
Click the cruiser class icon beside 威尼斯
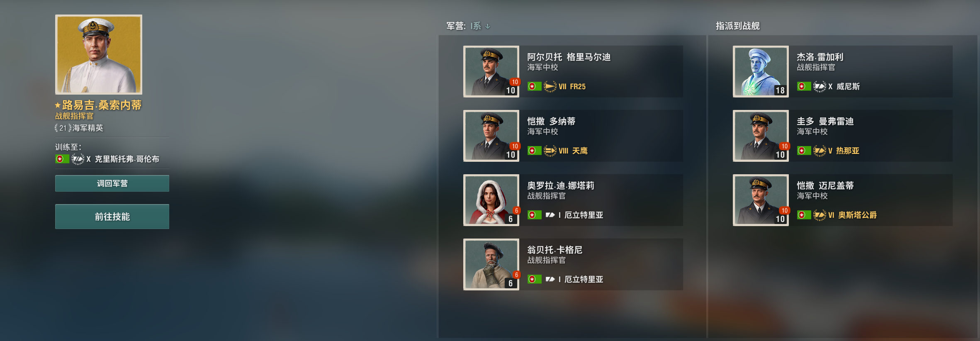pos(820,86)
